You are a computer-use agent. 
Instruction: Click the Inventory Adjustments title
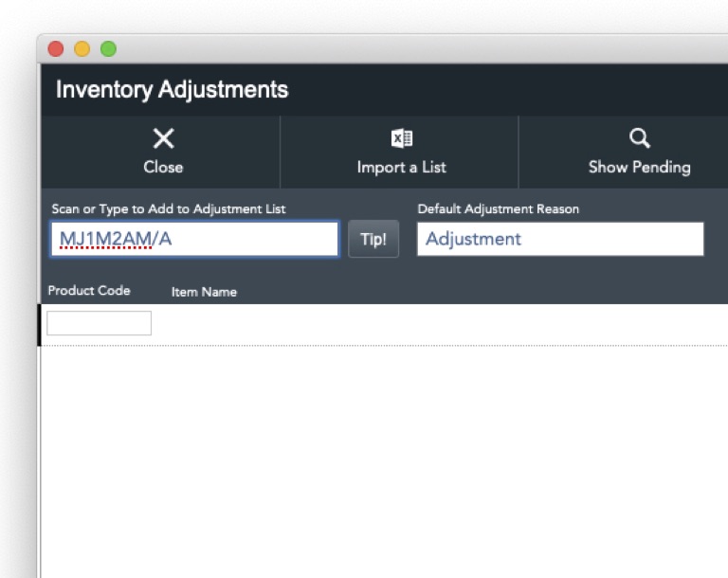tap(172, 90)
